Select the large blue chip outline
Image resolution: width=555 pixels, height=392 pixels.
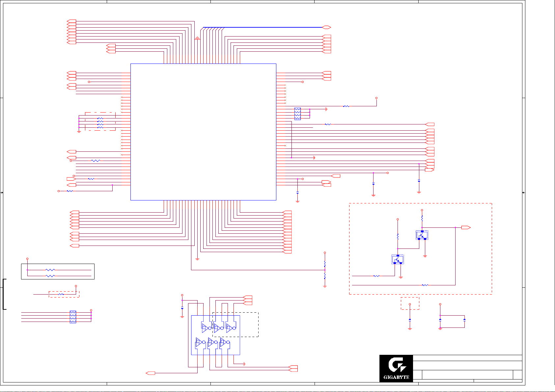pos(203,132)
